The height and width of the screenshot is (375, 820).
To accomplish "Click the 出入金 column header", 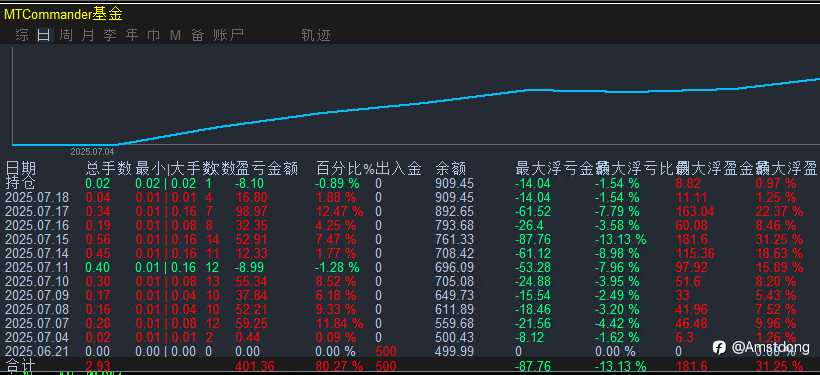I will [x=398, y=168].
